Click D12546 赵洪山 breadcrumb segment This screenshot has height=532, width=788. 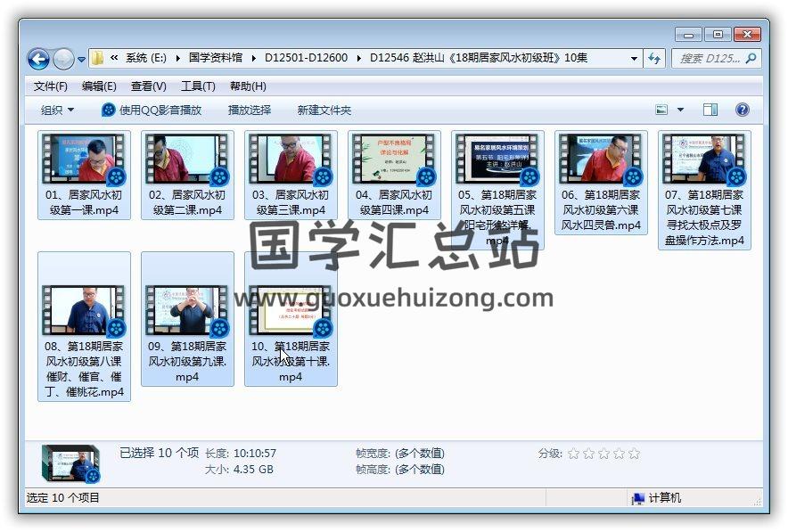pos(479,58)
